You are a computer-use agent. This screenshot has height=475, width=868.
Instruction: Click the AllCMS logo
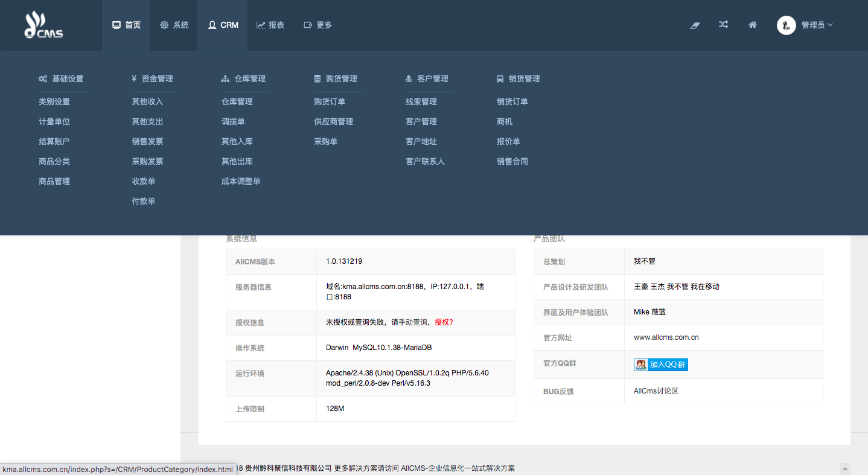point(43,25)
